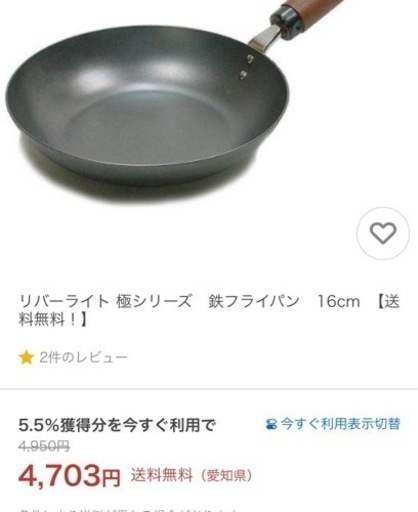Open the 2件のレビュー reviews link
The width and height of the screenshot is (418, 512).
(x=83, y=358)
